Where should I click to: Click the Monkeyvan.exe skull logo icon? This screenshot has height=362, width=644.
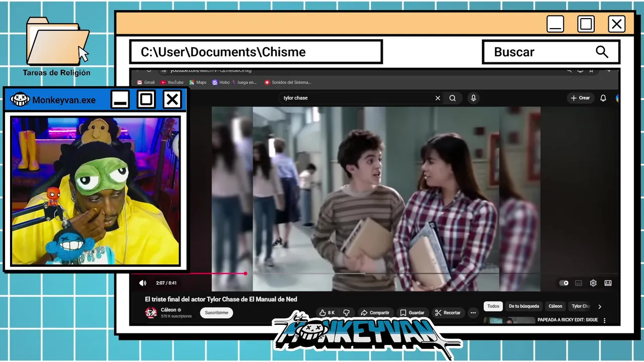20,99
